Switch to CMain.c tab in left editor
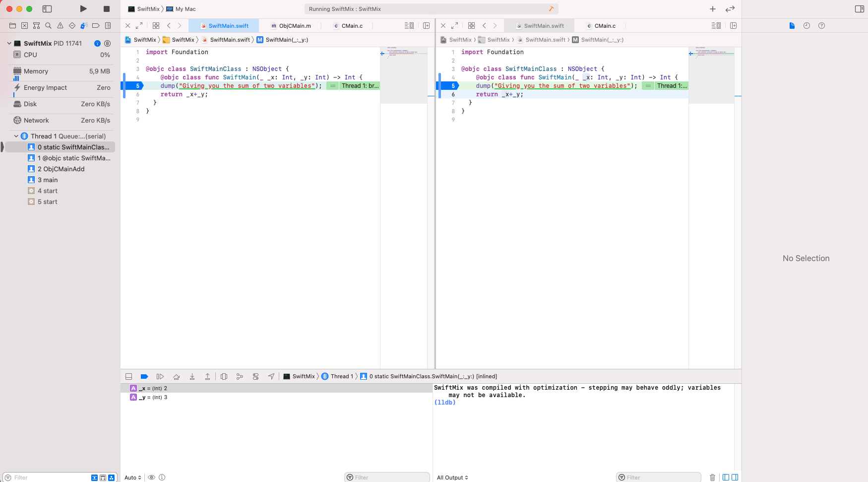 point(348,26)
